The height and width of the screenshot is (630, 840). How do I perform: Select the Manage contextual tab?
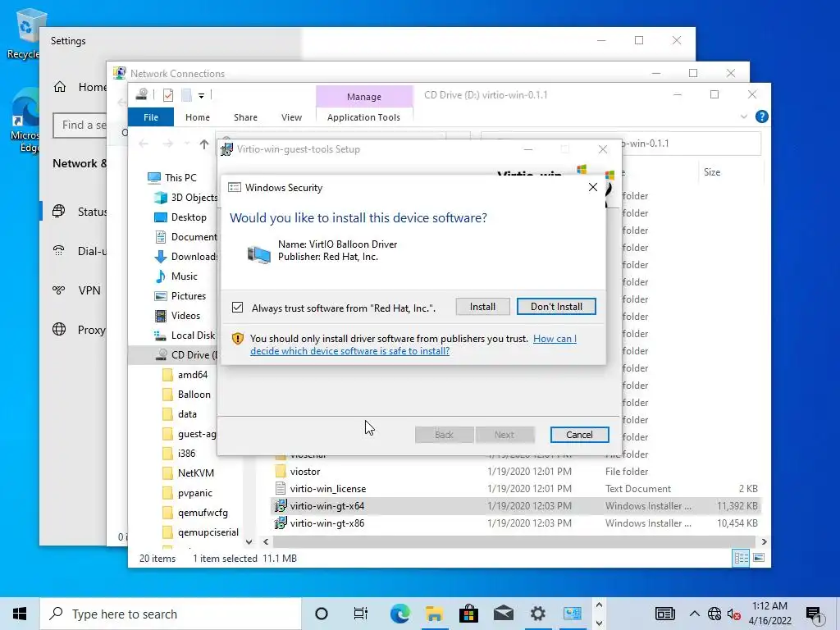pyautogui.click(x=363, y=97)
